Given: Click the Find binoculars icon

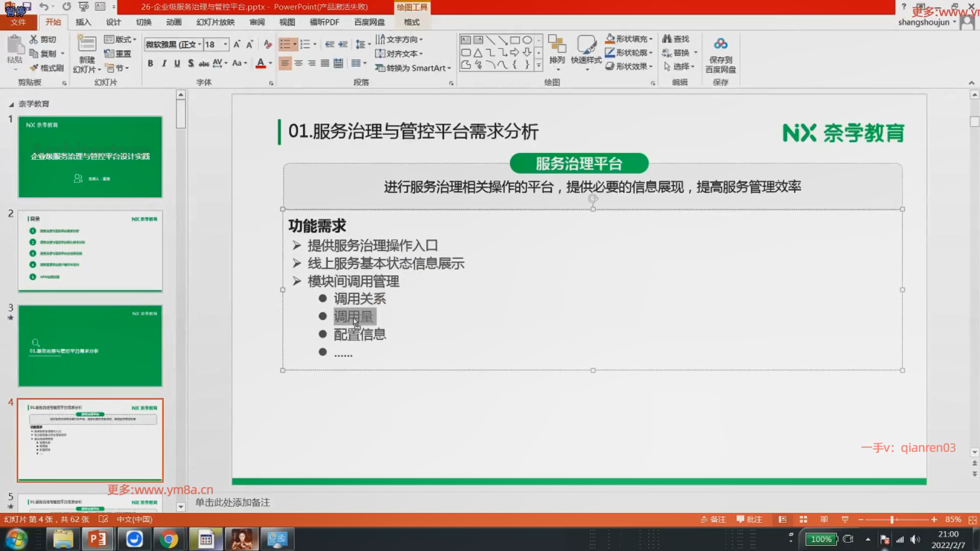Looking at the screenshot, I should (667, 39).
